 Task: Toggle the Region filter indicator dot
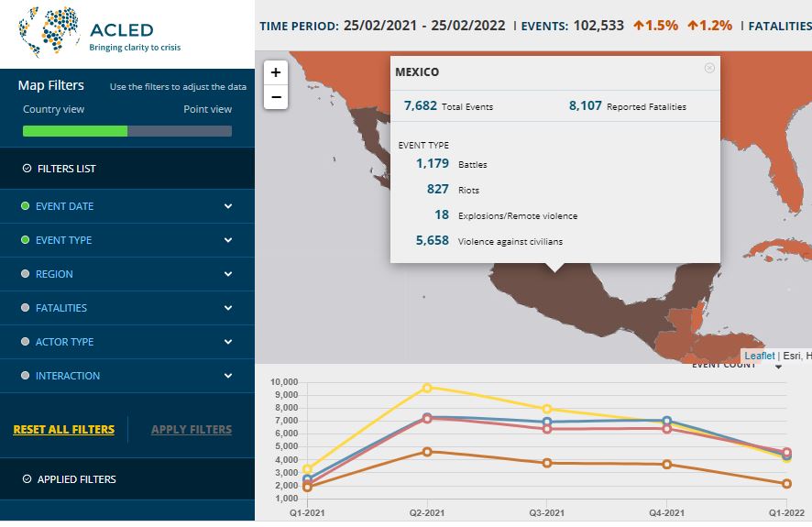(26, 274)
